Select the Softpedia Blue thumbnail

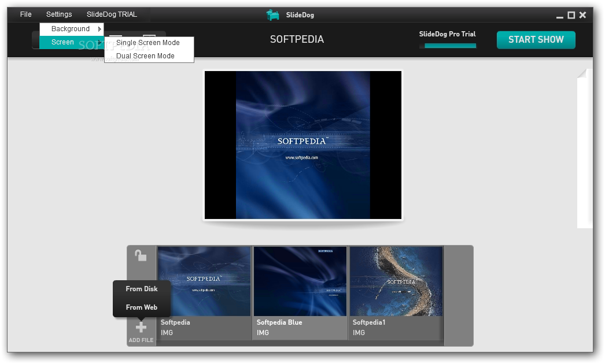[x=300, y=281]
